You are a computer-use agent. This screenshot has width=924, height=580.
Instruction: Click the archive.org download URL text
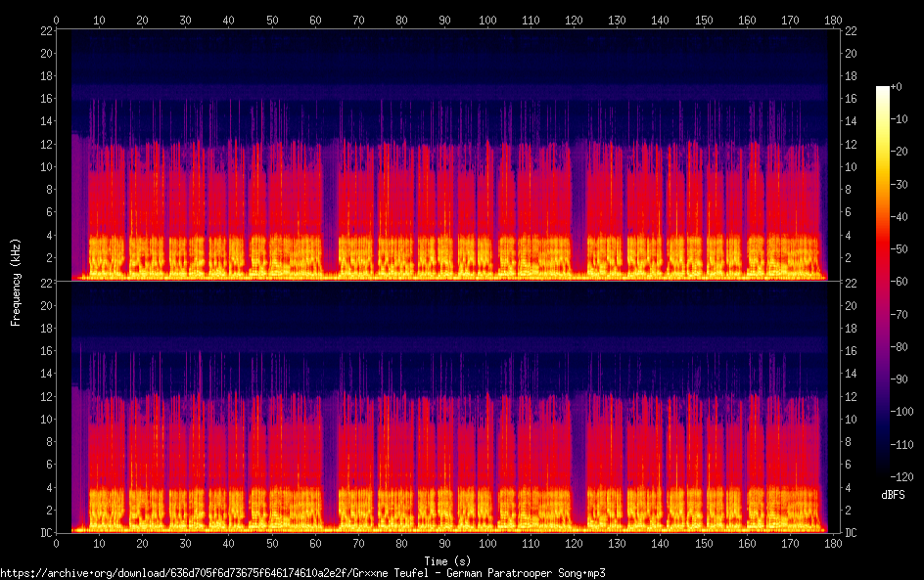(302, 573)
